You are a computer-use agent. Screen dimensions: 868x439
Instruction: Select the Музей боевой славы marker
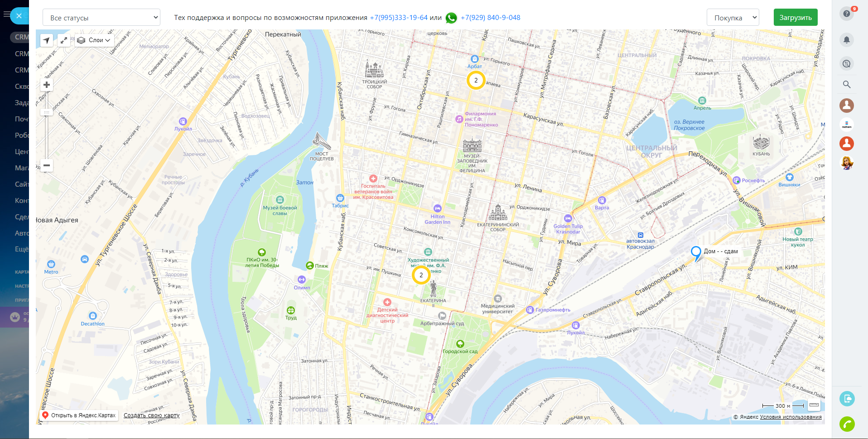280,200
